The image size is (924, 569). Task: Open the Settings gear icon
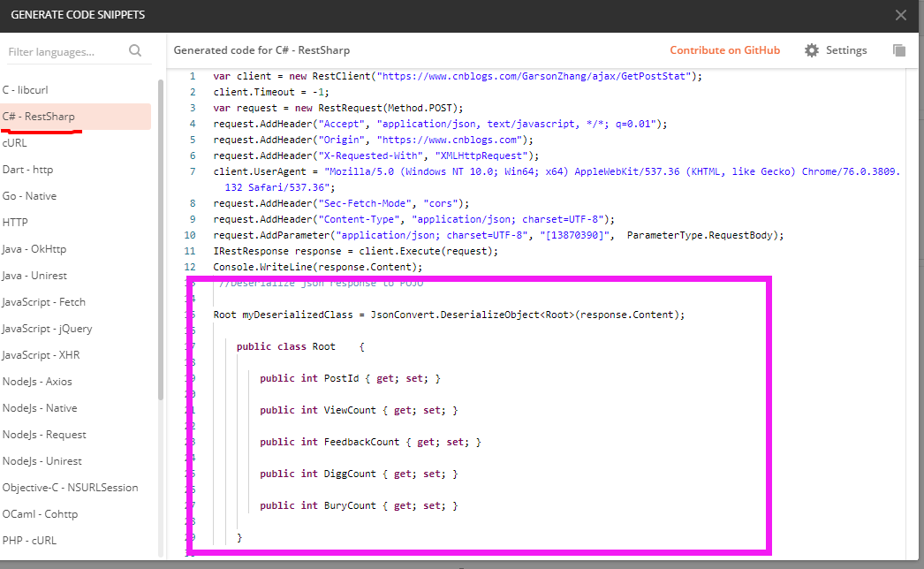(812, 50)
